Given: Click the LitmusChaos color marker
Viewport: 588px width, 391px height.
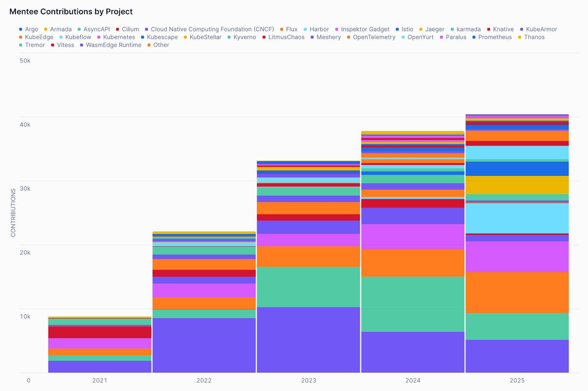Looking at the screenshot, I should coord(263,37).
